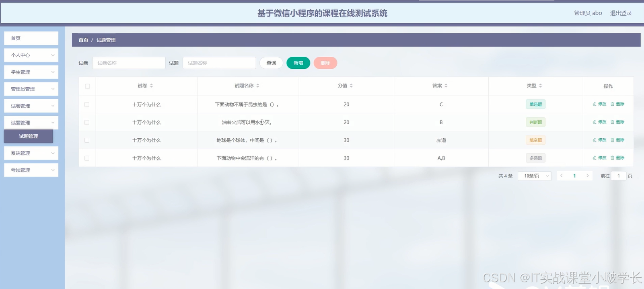This screenshot has width=644, height=289.
Task: Click the 管理员 abo user label
Action: pos(588,13)
